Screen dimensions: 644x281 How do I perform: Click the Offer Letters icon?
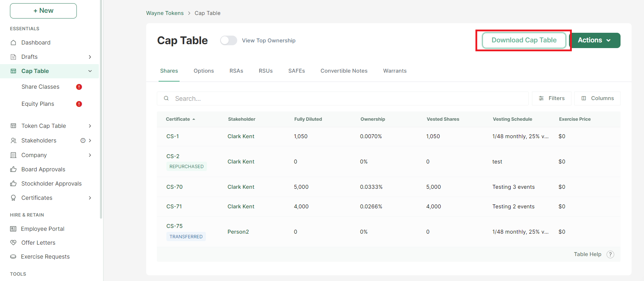tap(13, 243)
